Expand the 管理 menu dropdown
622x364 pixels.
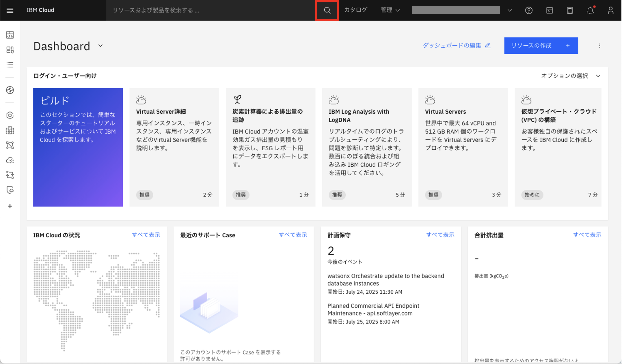pos(390,10)
